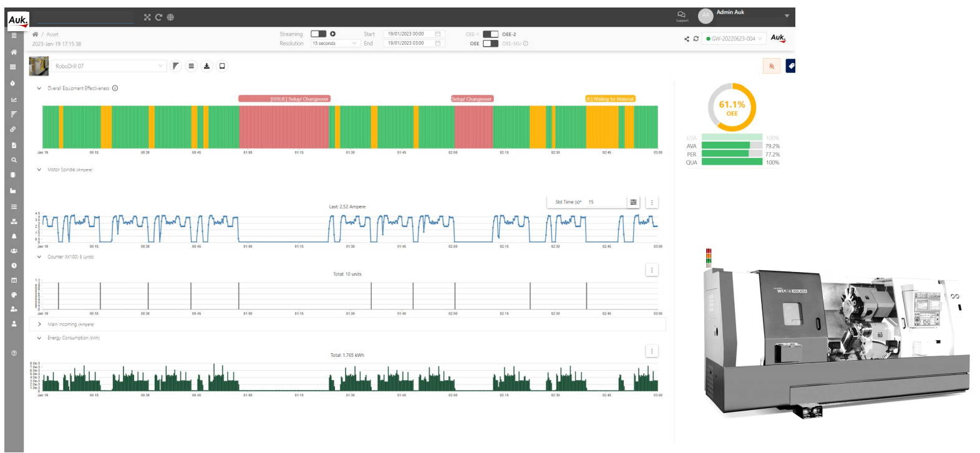Open the hamburger menu in the left sidebar
980x453 pixels.
point(14,36)
